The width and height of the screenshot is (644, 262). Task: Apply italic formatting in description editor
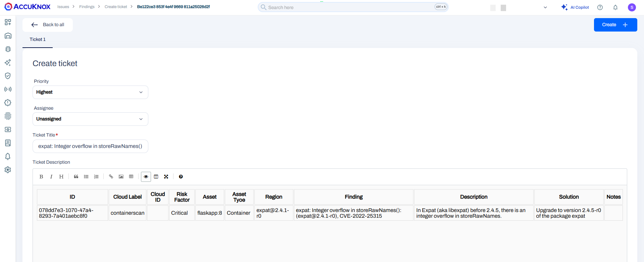pyautogui.click(x=51, y=177)
